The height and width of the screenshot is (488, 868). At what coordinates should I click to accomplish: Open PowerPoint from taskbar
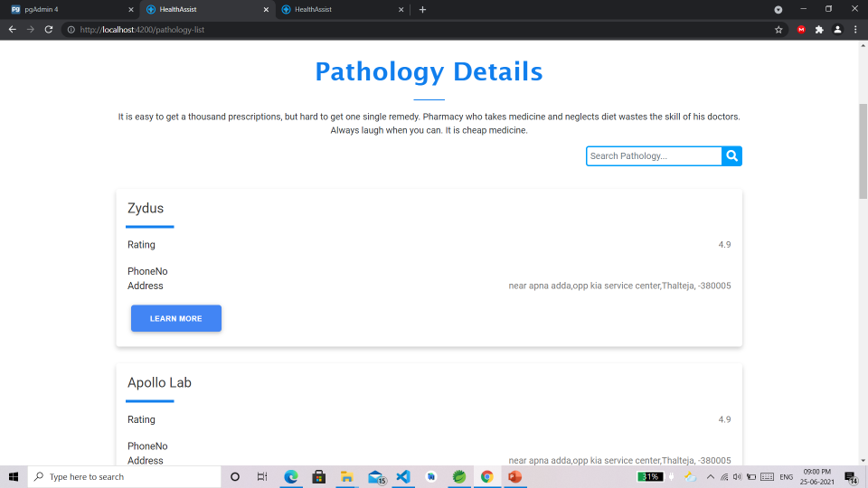click(x=514, y=476)
